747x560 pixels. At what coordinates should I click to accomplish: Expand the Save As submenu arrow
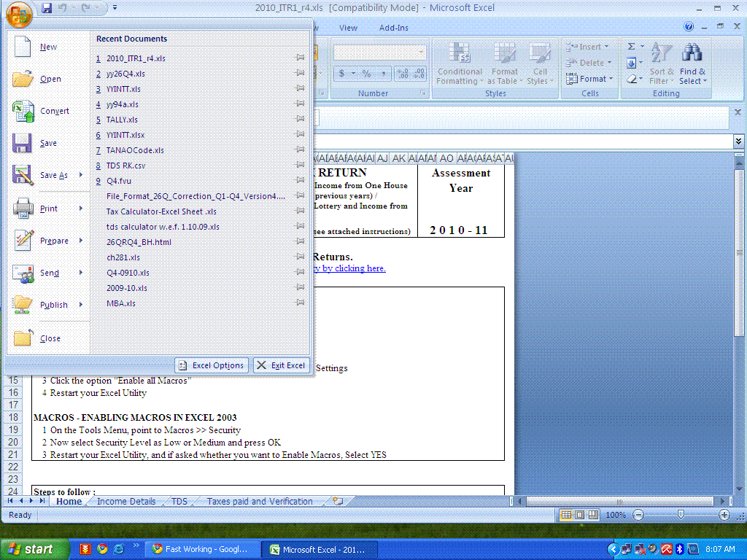click(x=81, y=175)
